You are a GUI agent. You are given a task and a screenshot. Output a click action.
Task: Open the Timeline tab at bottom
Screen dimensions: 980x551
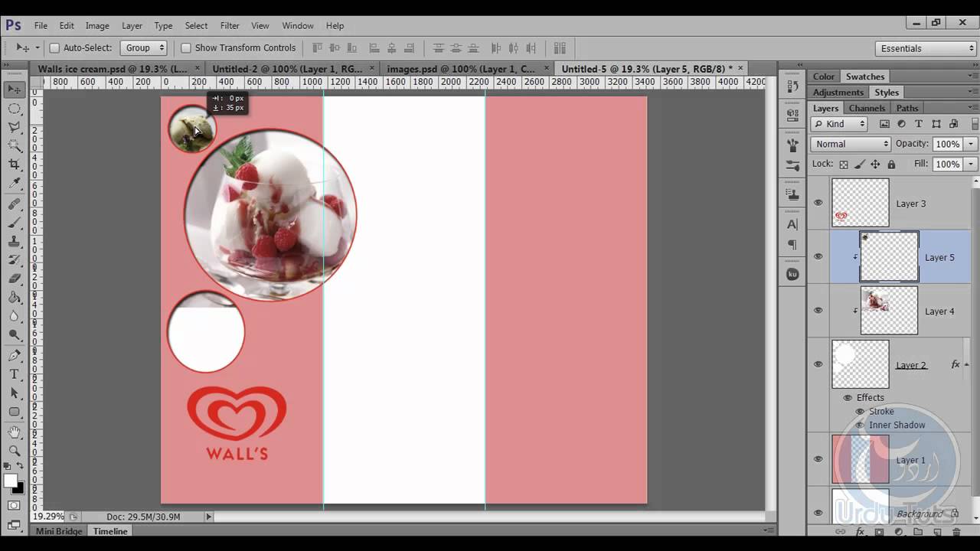(110, 531)
